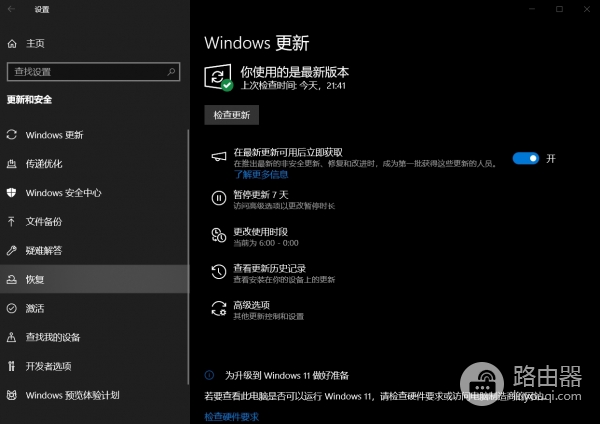Click the wrench icon for 疑难解答
Screen dimensions: 600x424
coord(11,251)
